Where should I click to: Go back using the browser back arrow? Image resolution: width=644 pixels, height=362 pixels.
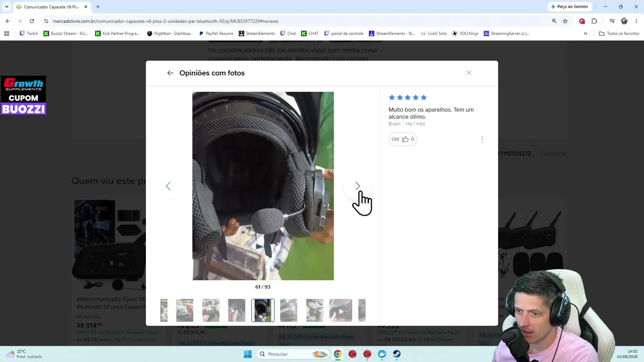(8, 21)
